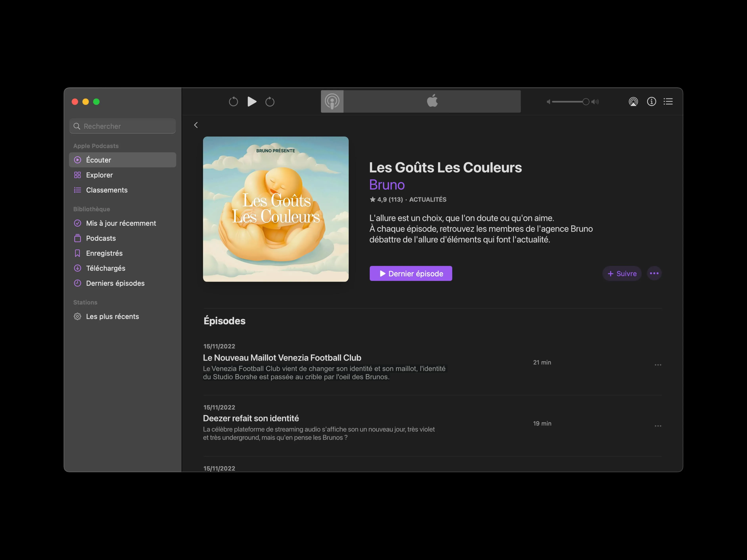Open the AirPlay output icon
Screen dimensions: 747x560
633,102
